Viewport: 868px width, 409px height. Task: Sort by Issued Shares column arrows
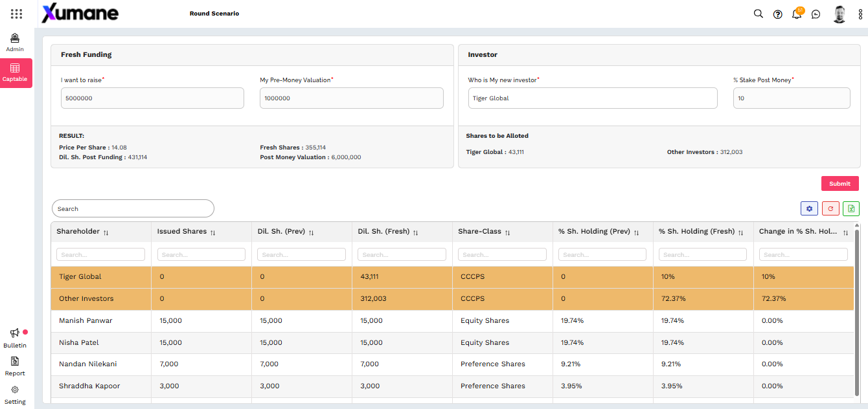point(212,232)
